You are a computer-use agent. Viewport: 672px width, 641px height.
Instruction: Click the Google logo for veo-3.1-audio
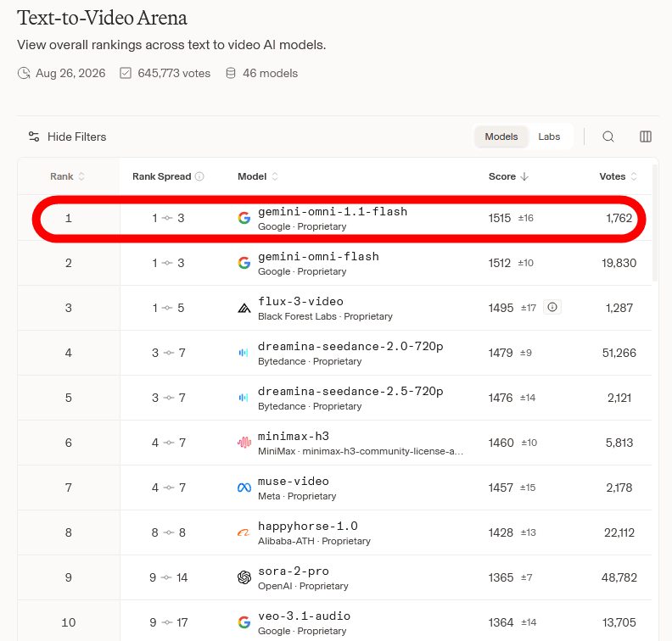(244, 622)
